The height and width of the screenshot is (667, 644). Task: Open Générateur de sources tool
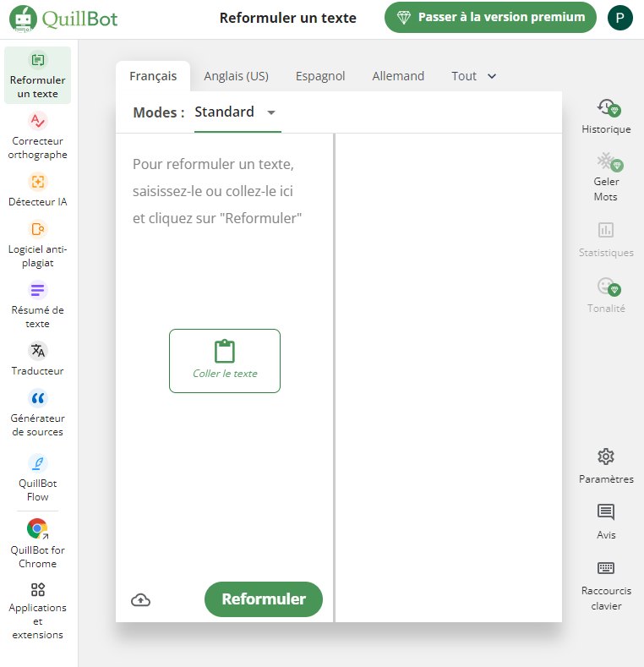37,413
